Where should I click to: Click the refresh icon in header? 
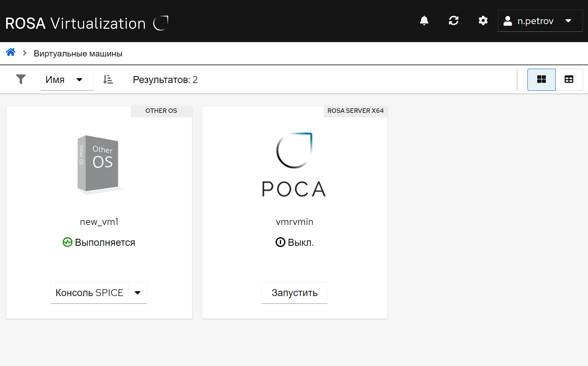click(x=454, y=21)
